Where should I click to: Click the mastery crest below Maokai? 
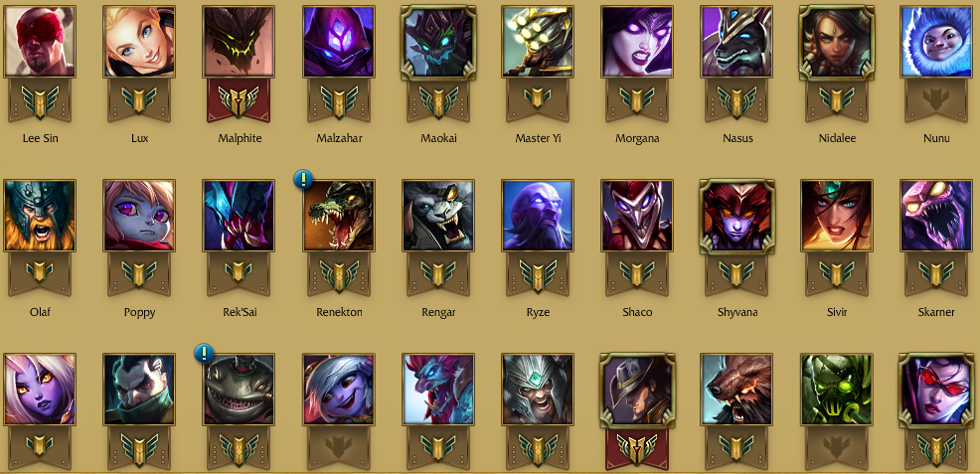click(438, 100)
